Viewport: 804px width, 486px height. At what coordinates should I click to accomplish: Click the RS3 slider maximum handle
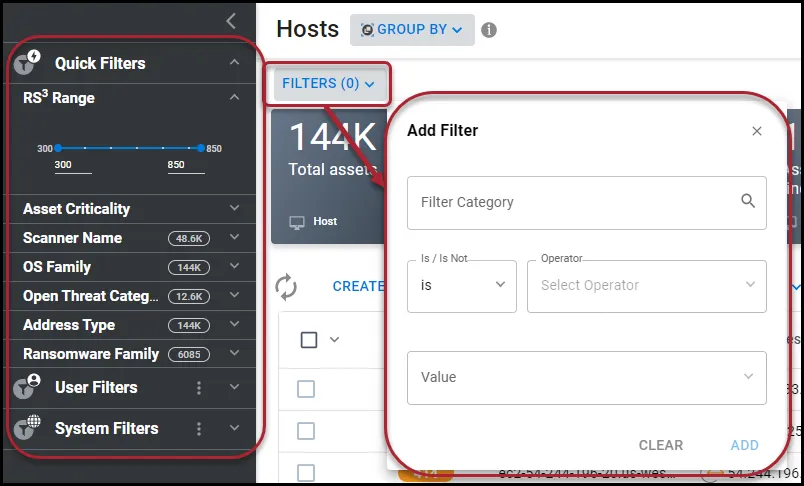(x=200, y=148)
